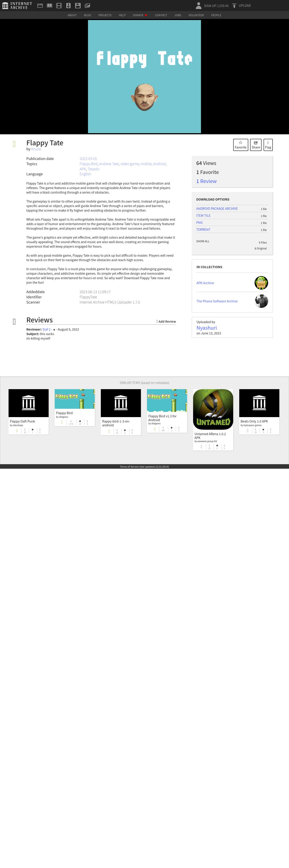Screen dimensions: 289x868
Task: Open HELP in the navigation menu
Action: click(x=122, y=15)
